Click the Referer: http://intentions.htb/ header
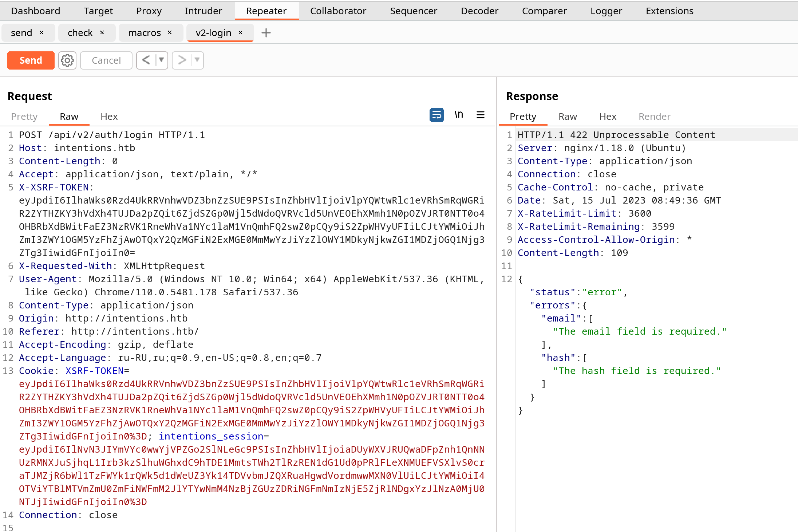798x532 pixels. [x=109, y=331]
